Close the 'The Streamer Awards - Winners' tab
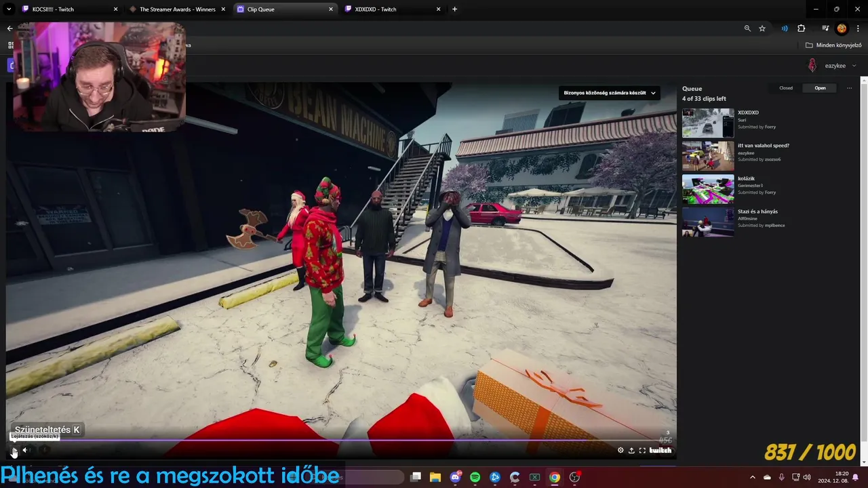 coord(223,9)
